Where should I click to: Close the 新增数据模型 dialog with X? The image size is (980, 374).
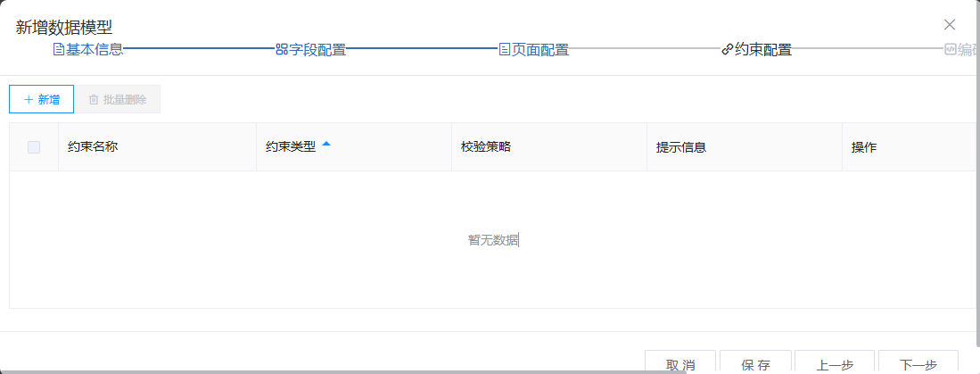[950, 25]
